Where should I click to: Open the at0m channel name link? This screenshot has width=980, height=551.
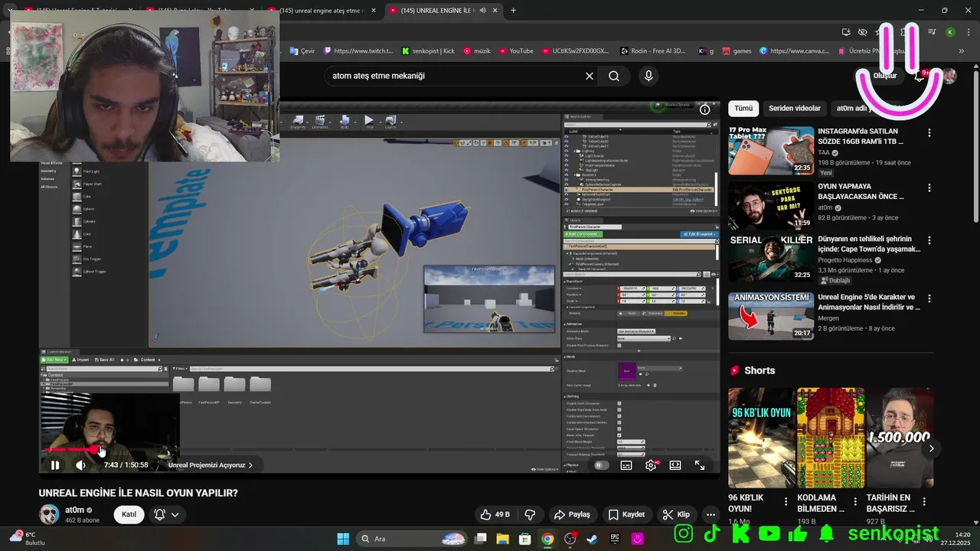point(74,510)
